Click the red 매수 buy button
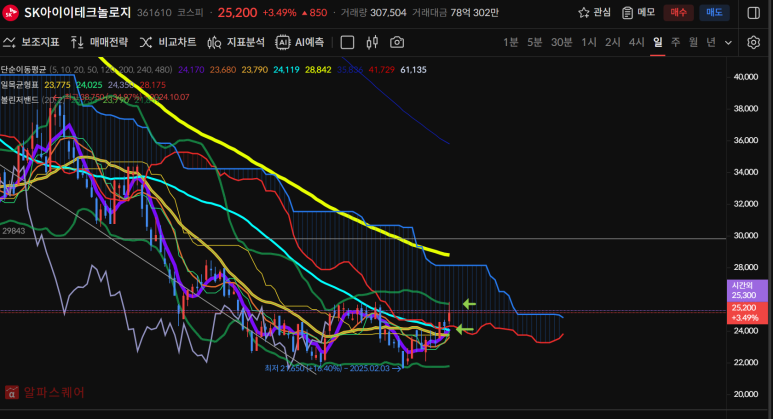The height and width of the screenshot is (419, 773). [678, 13]
